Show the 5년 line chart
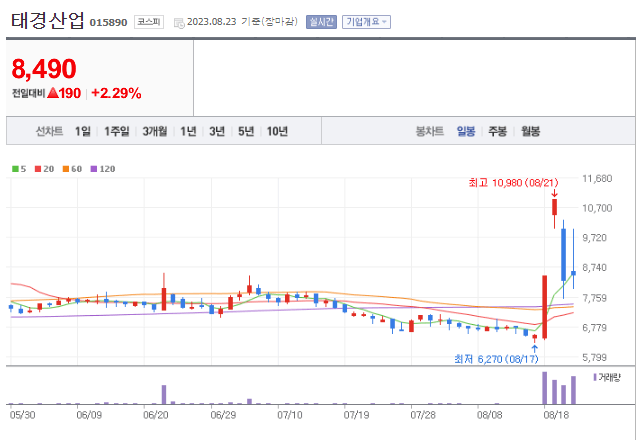The height and width of the screenshot is (440, 636). (x=246, y=131)
